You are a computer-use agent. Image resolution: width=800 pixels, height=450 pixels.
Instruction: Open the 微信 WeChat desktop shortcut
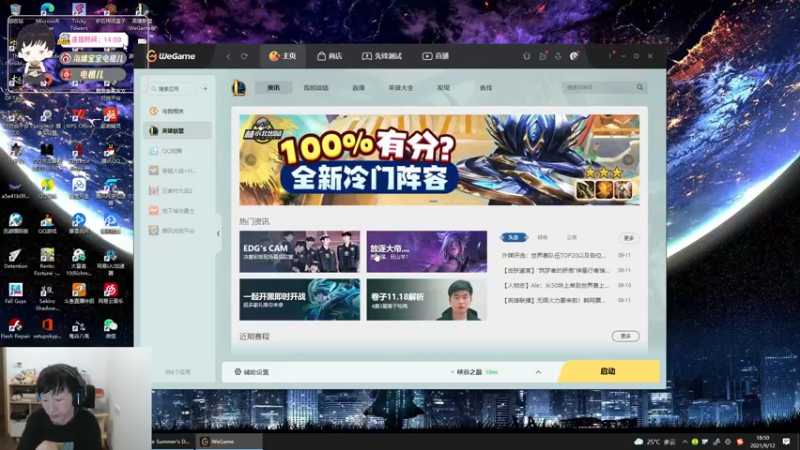(110, 328)
